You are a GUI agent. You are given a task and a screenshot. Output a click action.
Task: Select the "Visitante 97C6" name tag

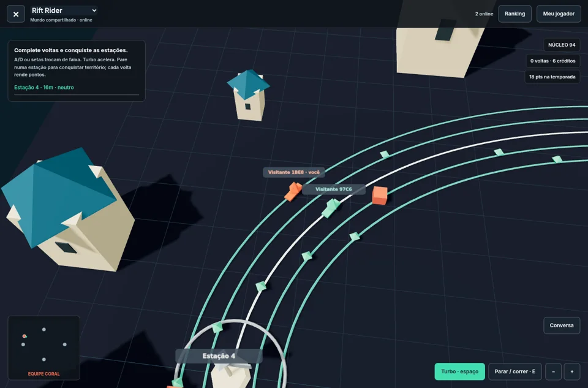333,189
